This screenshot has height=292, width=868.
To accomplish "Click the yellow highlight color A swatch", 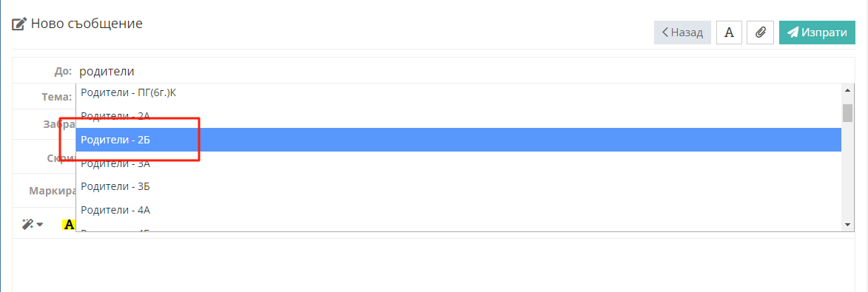I will pyautogui.click(x=69, y=225).
